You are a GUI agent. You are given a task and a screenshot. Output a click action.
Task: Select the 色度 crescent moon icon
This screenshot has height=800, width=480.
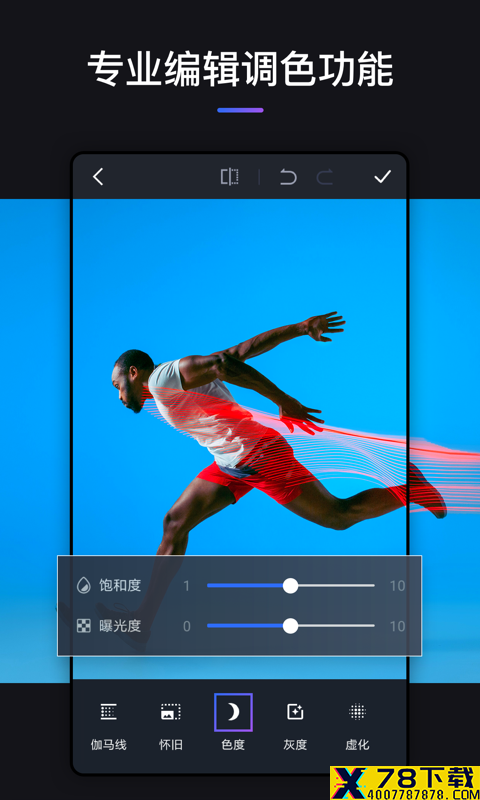pos(233,712)
